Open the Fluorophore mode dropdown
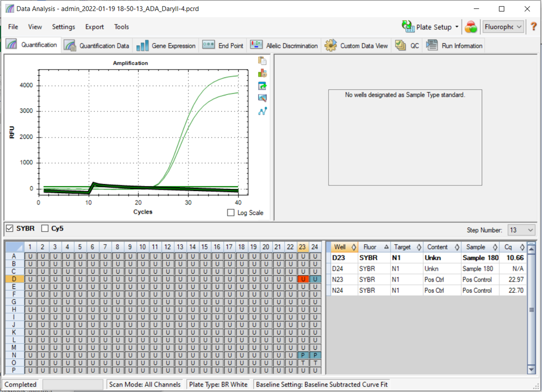 coord(503,27)
